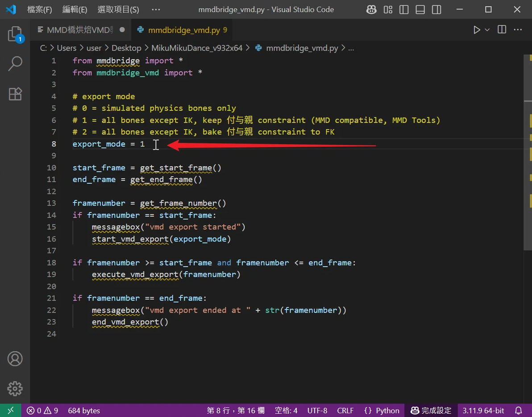
Task: Open Copilot chat icon in title bar
Action: tap(371, 9)
